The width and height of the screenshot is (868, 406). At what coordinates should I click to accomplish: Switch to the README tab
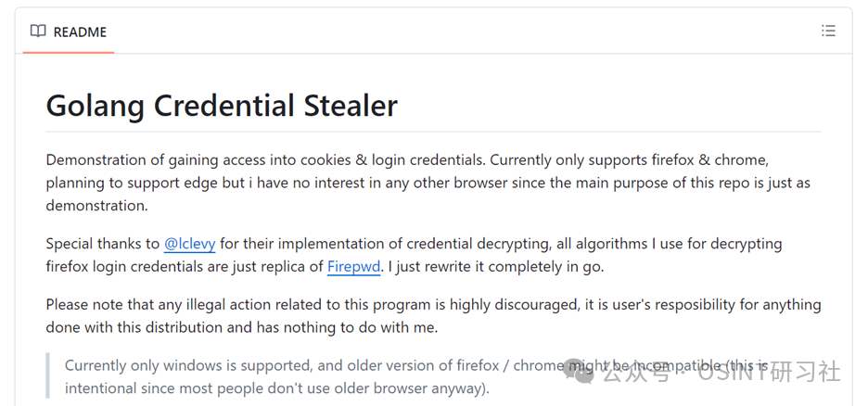69,32
